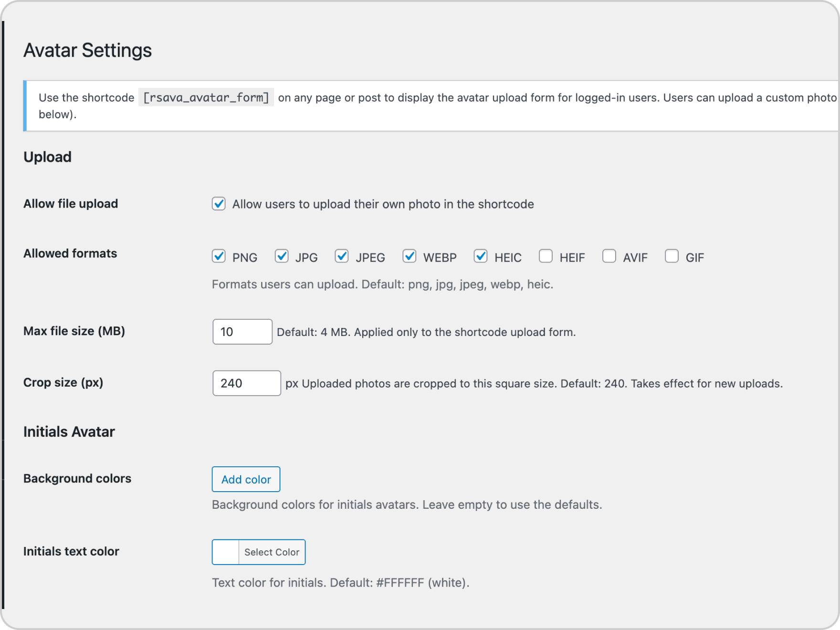Click the rsava_avatar_form shortcode text
Image resolution: width=840 pixels, height=630 pixels.
tap(206, 97)
